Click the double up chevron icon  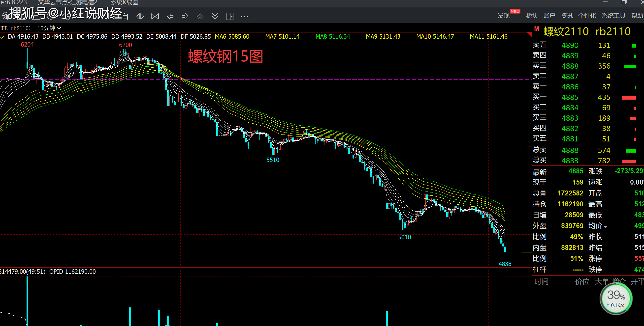click(x=200, y=17)
